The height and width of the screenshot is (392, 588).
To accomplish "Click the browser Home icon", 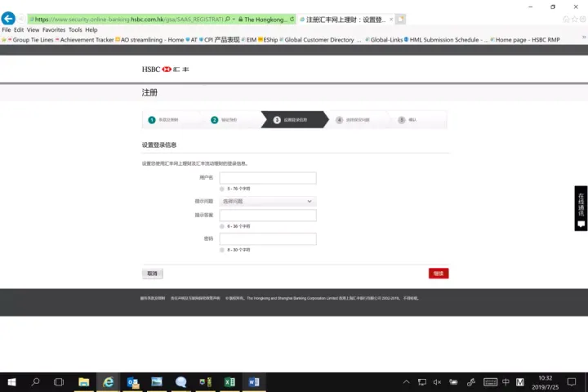I will (x=566, y=19).
